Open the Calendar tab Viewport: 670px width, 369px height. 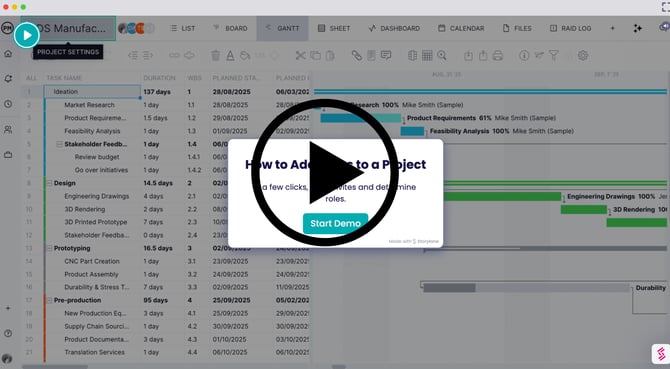(x=461, y=28)
